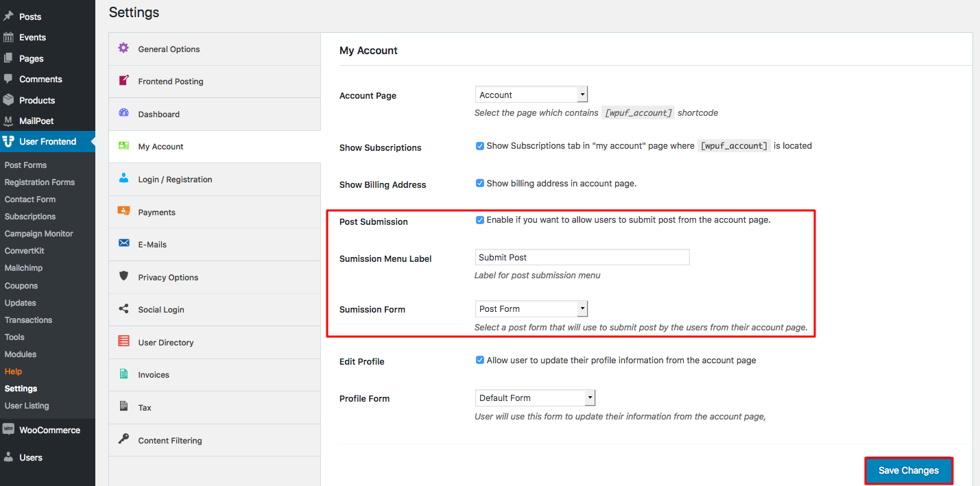Click the WooCommerce woo icon
This screenshot has height=486, width=980.
8,429
